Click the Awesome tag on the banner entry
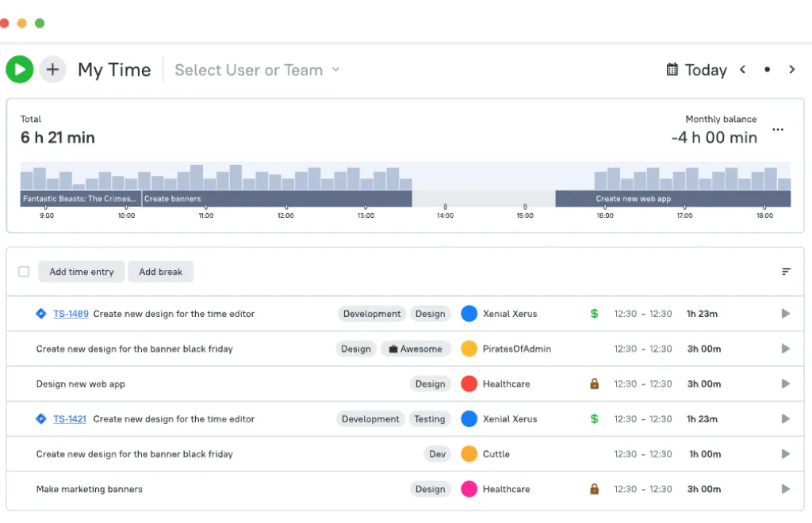This screenshot has height=523, width=812. coord(416,349)
